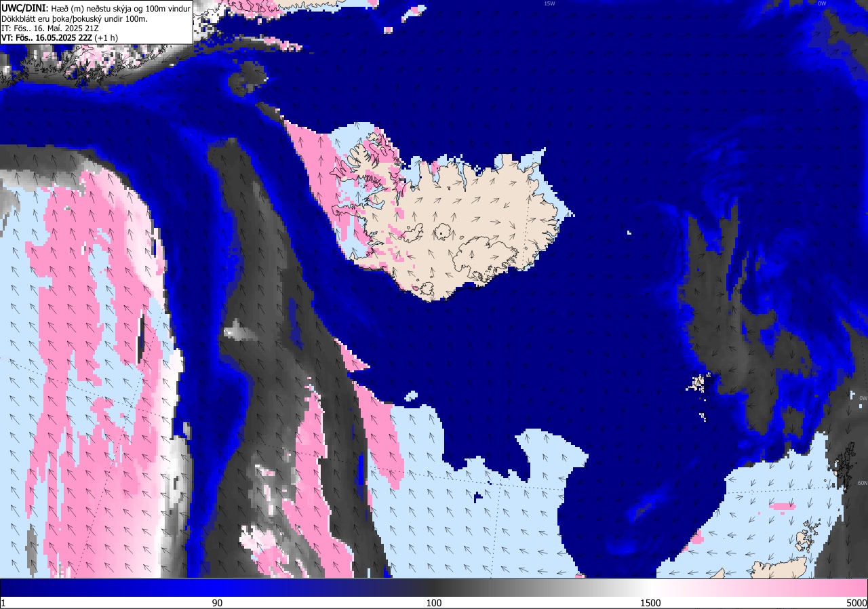Click the '15W' longitude label

[549, 3]
